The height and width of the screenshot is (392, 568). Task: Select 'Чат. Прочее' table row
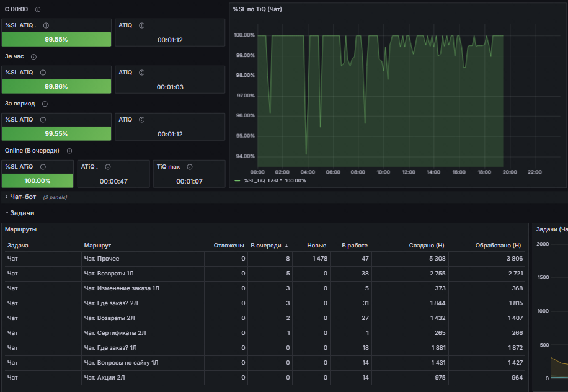click(265, 259)
